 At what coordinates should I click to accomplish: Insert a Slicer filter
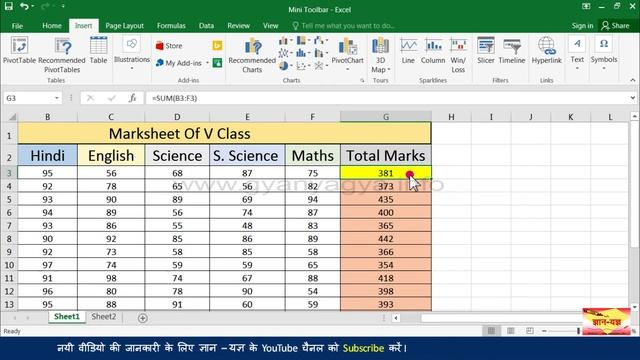[x=486, y=50]
